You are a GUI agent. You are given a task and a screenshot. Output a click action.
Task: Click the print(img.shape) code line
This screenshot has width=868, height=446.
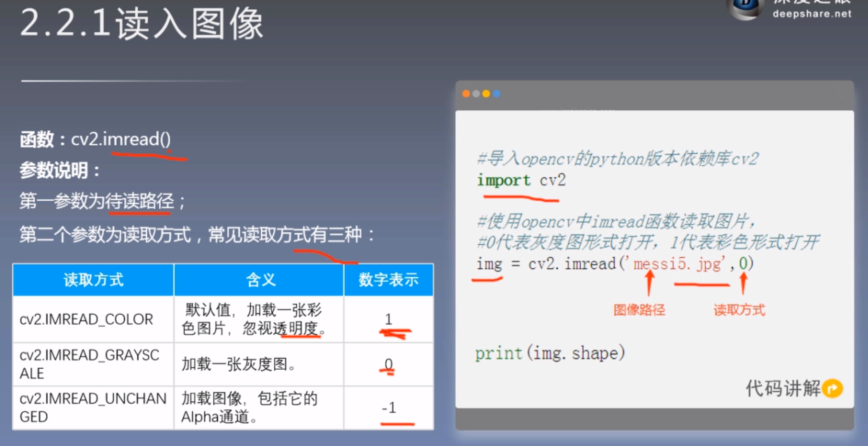tap(550, 353)
